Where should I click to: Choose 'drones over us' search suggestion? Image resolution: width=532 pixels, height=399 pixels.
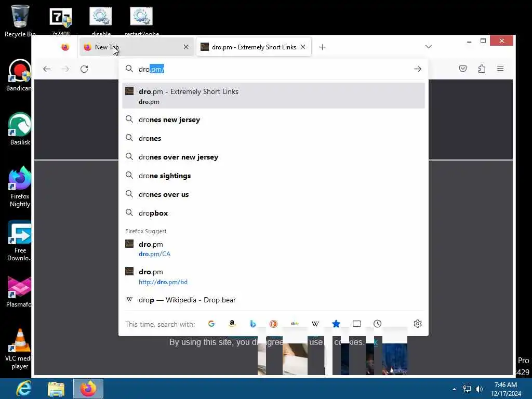(273, 194)
